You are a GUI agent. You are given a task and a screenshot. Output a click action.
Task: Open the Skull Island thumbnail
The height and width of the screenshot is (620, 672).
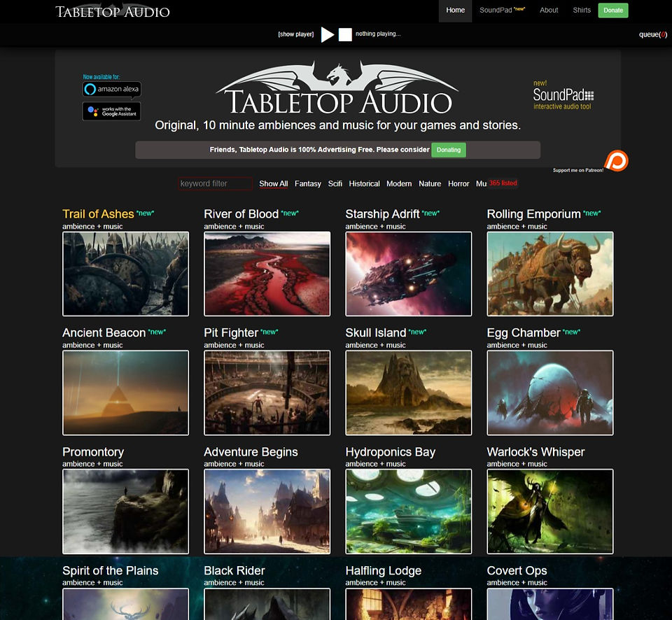tap(408, 393)
